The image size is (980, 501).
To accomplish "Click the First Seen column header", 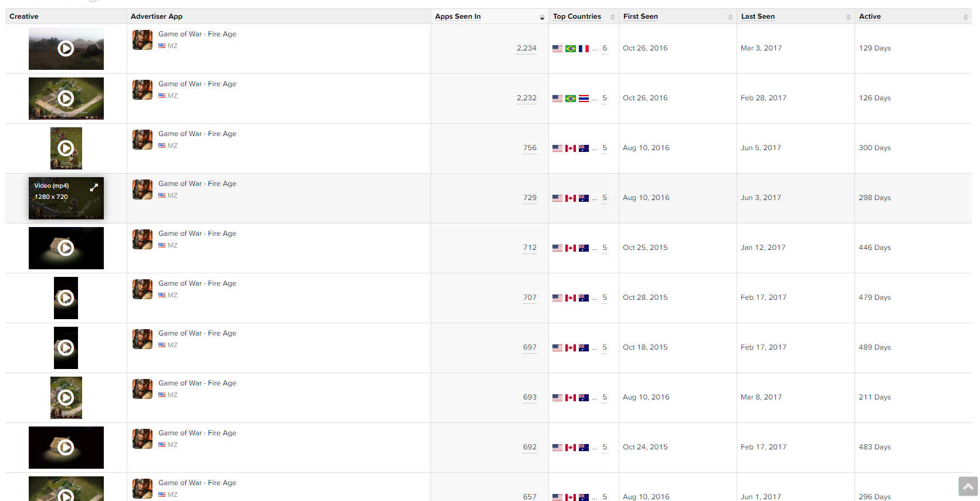I will pos(640,16).
